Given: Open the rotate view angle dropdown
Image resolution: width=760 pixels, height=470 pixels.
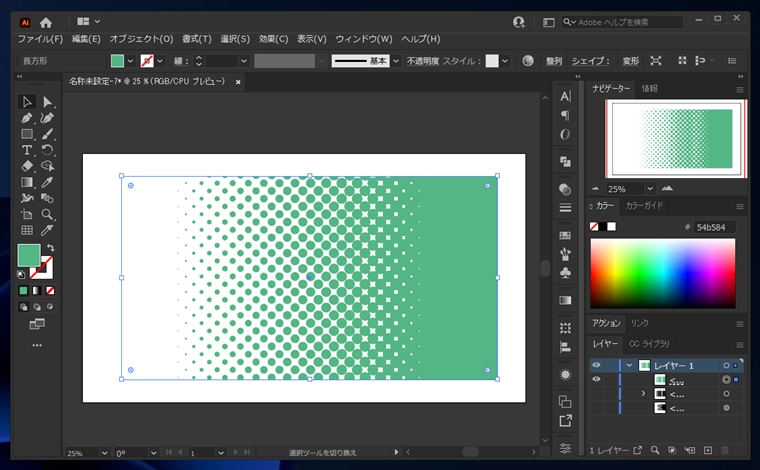Looking at the screenshot, I should [x=154, y=453].
